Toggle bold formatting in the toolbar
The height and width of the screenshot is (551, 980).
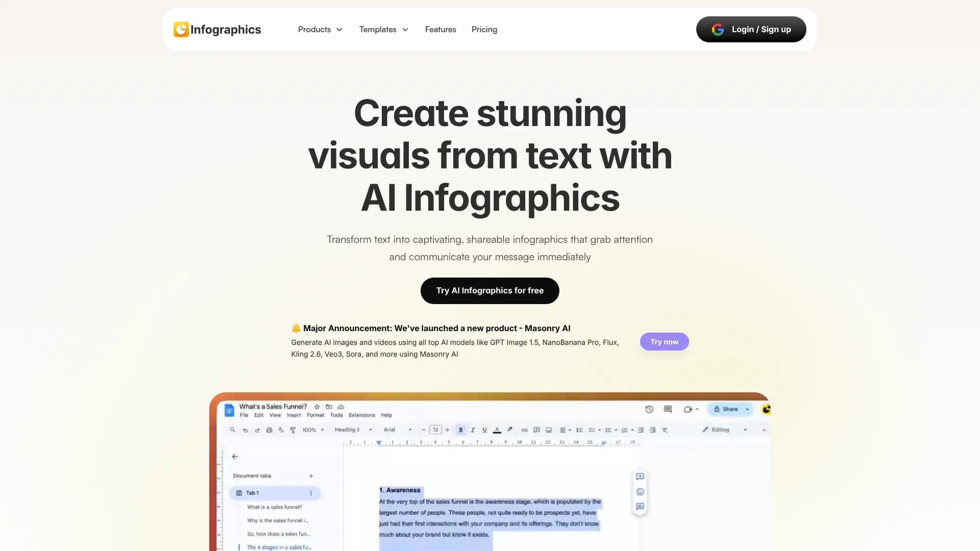(461, 430)
